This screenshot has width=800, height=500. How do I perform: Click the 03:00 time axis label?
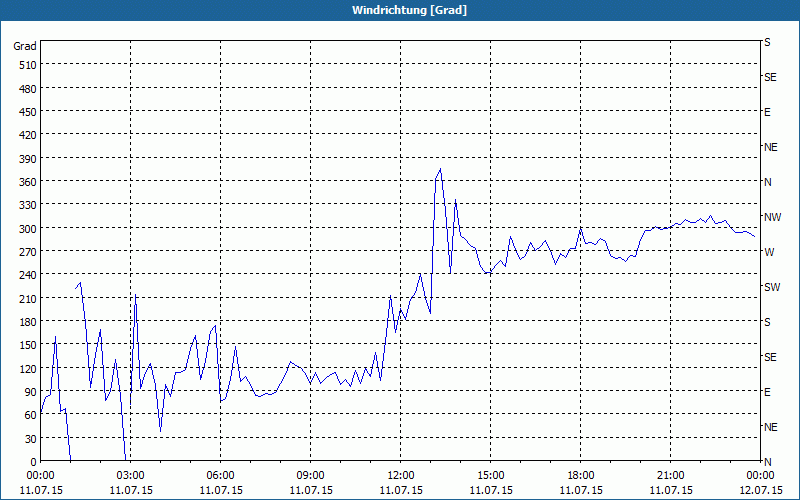(x=130, y=475)
